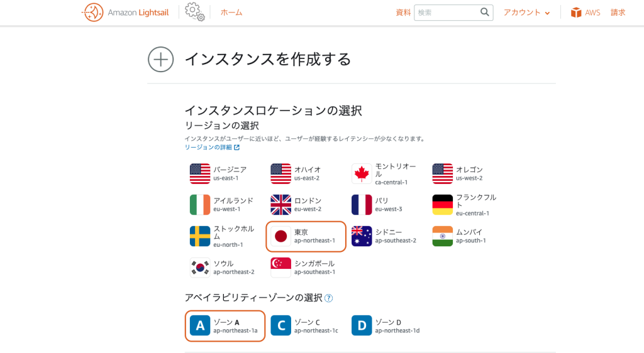The width and height of the screenshot is (644, 353).
Task: Click the Amazon Lightsail logo
Action: [93, 13]
